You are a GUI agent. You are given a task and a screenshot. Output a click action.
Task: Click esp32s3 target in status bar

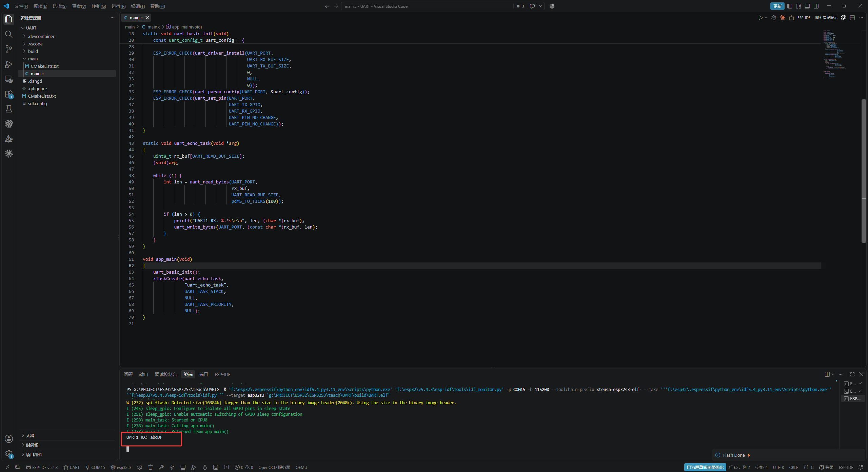point(121,467)
